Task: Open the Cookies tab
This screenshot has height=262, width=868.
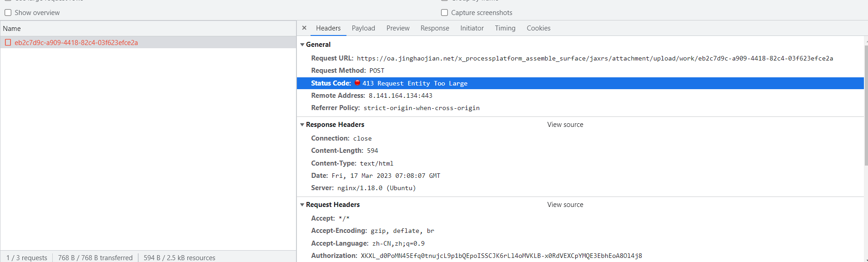Action: tap(538, 28)
